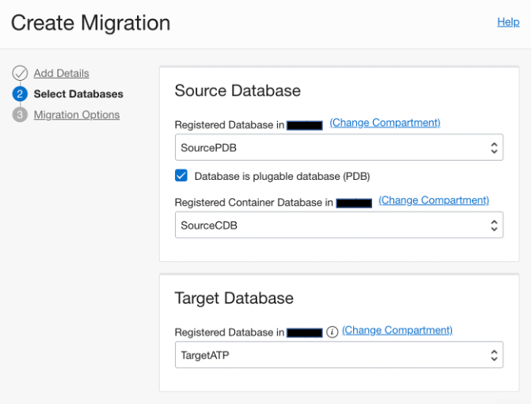Screen dimensions: 532x404
Task: Click the Target Database heading
Action: (x=234, y=298)
